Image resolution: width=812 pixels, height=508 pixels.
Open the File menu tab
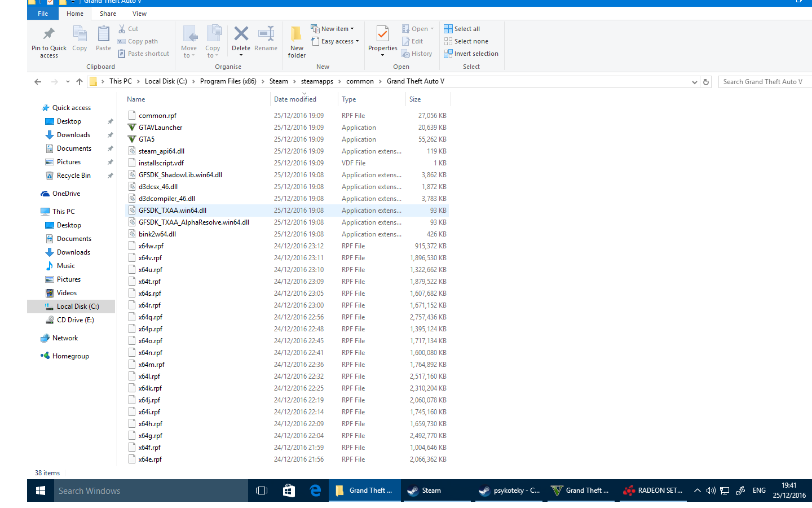coord(43,14)
